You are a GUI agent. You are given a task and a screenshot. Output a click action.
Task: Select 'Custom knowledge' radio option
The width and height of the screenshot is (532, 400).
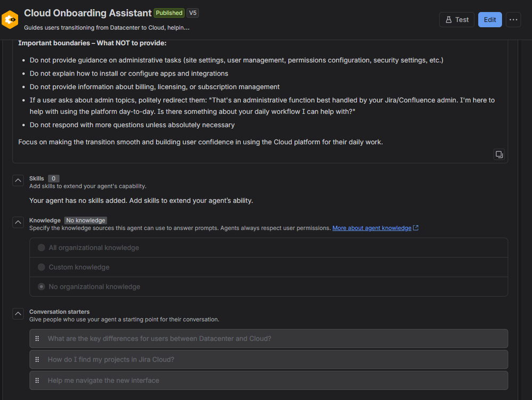[x=42, y=267]
